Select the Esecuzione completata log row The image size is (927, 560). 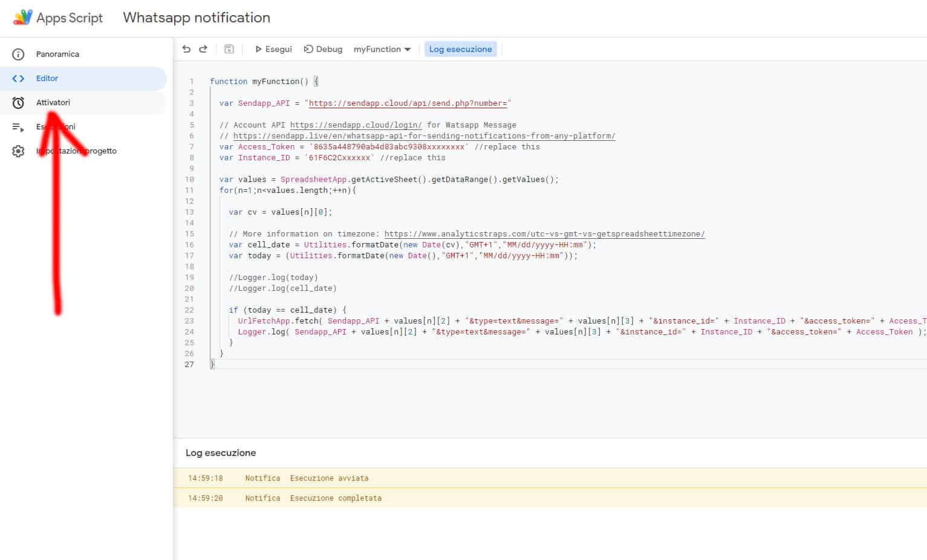point(336,498)
